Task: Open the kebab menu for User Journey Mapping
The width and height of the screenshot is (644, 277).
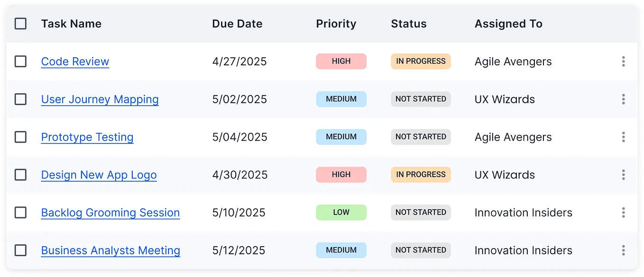Action: coord(623,99)
